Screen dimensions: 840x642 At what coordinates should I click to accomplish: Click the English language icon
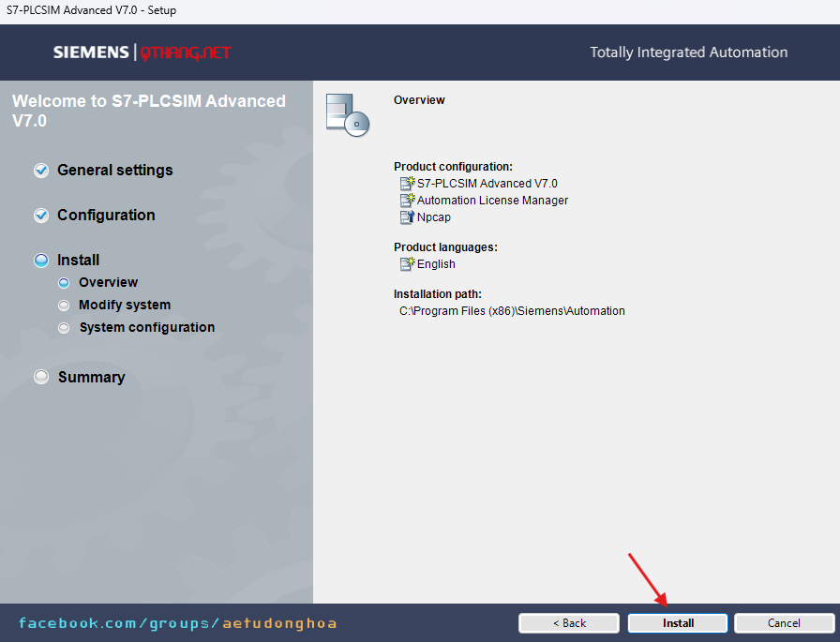[407, 264]
